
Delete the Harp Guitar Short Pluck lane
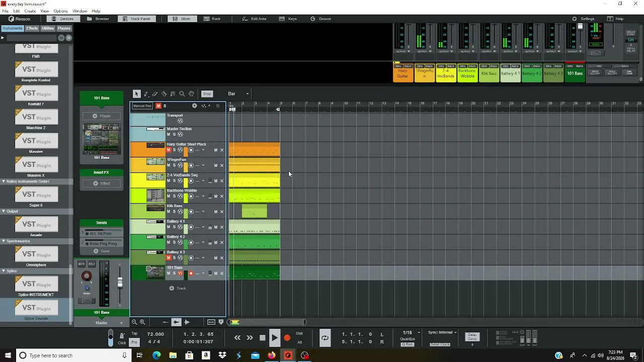click(x=222, y=150)
